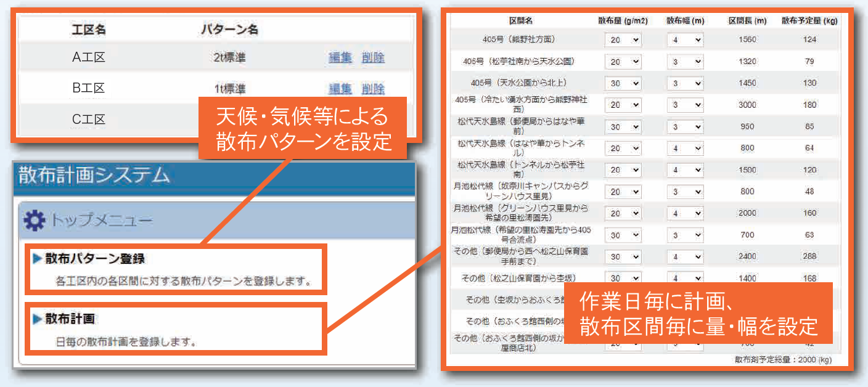Open 散布幅 dropdown for 月池松代線（希望の里松涛園先から…）

(685, 235)
